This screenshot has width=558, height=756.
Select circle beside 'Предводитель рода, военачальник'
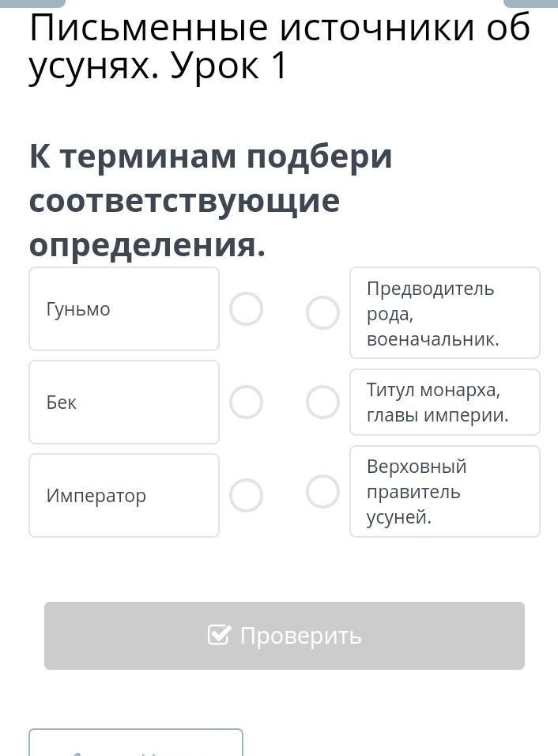pyautogui.click(x=322, y=313)
